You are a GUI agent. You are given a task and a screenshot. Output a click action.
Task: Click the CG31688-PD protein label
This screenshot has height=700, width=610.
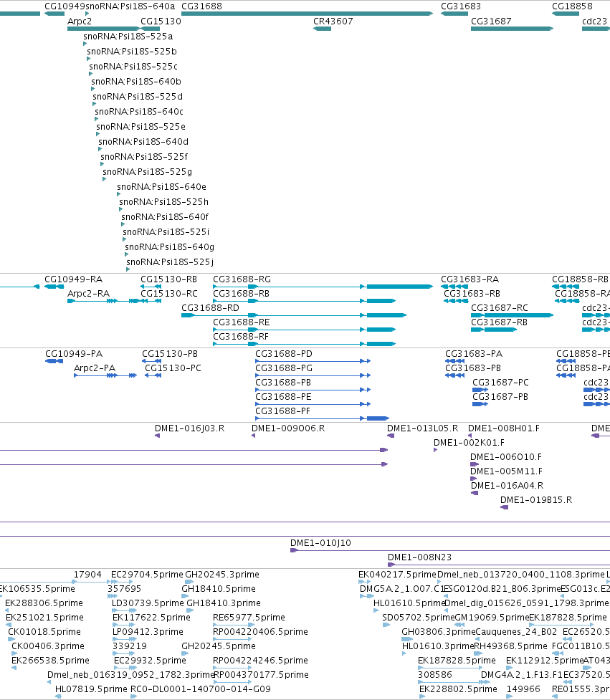[284, 354]
